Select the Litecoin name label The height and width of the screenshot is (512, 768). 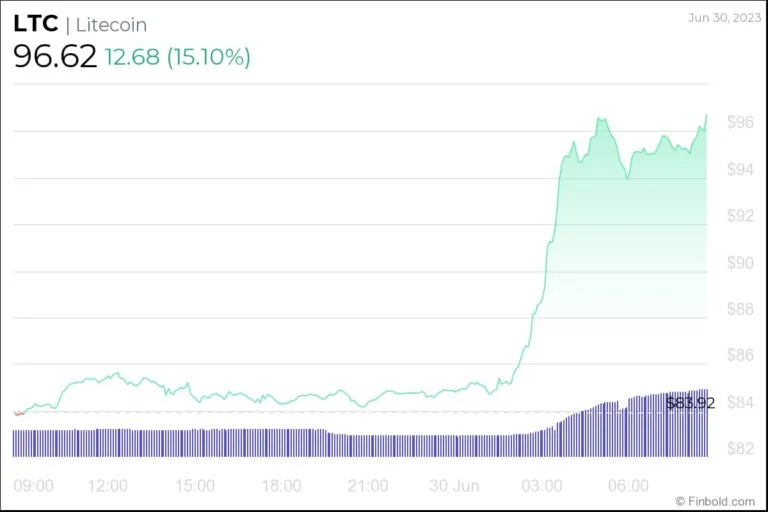pyautogui.click(x=111, y=25)
